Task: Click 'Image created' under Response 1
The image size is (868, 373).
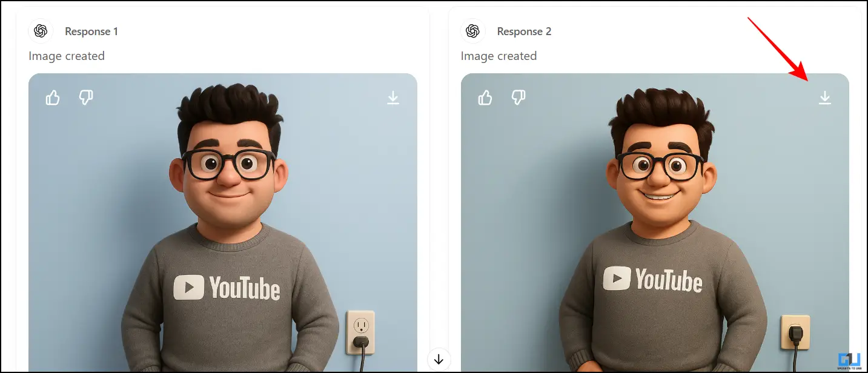Action: click(x=67, y=56)
